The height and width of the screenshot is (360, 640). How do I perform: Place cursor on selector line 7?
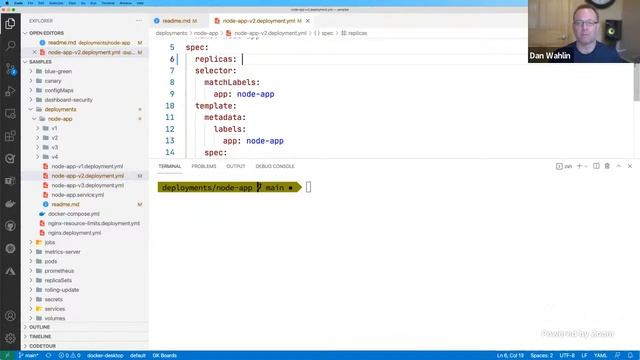tap(216, 71)
